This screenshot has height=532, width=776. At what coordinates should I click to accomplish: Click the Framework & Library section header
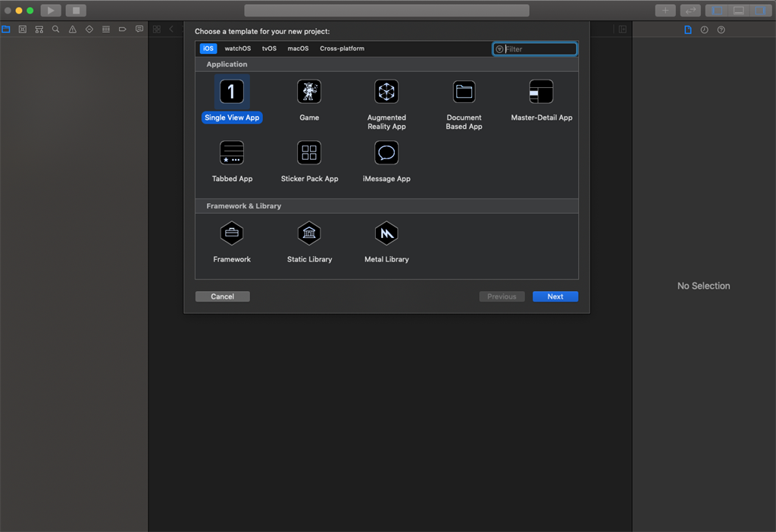386,206
